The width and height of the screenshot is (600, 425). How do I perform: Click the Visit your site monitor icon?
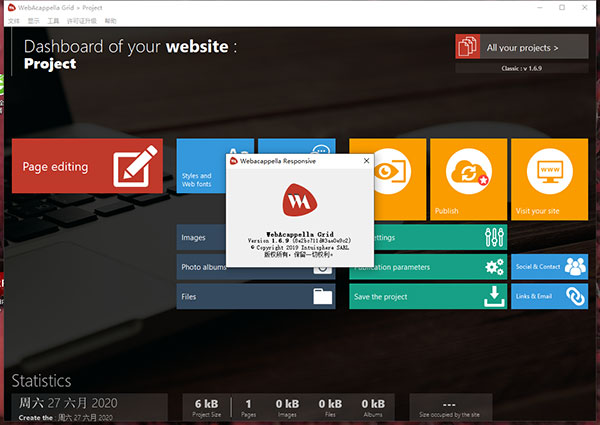(x=549, y=171)
